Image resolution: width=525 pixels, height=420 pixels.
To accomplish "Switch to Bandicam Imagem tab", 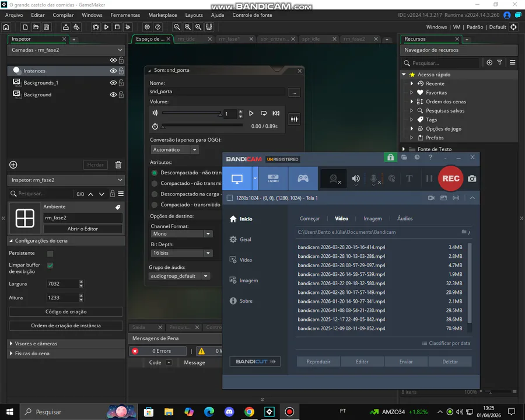I will (x=373, y=219).
